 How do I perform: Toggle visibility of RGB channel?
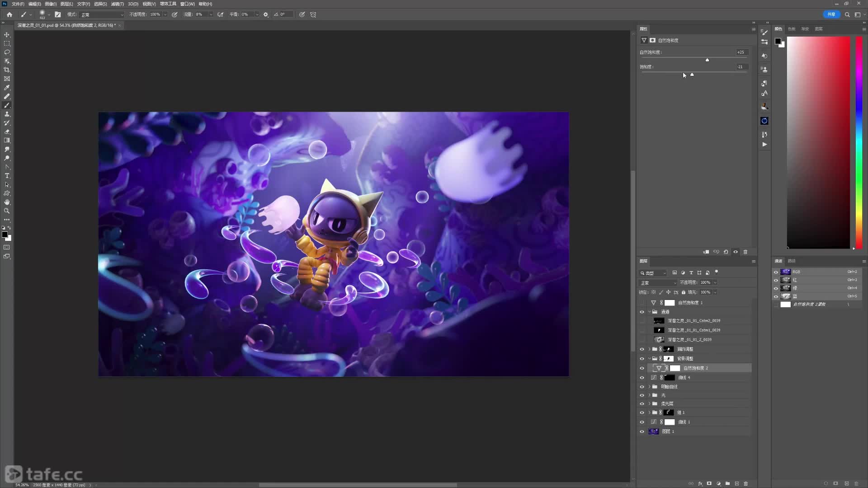[776, 272]
